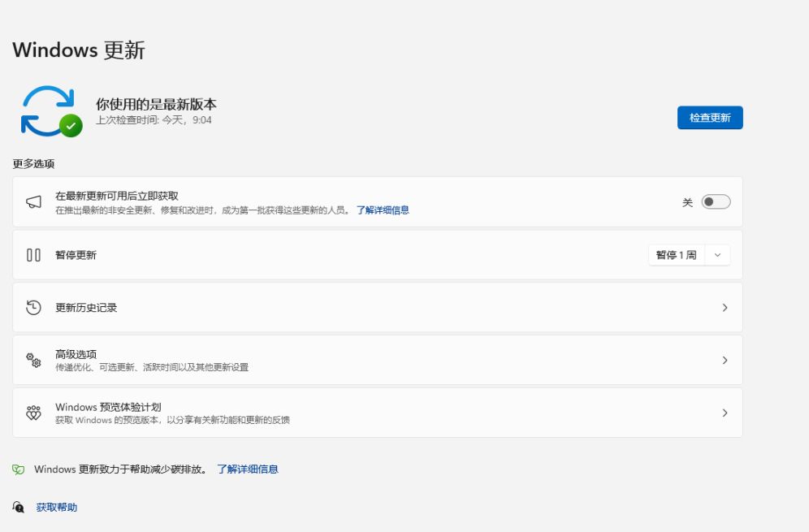Screen dimensions: 809x532
Task: Expand 高级选项 chevron arrow
Action: [x=725, y=360]
